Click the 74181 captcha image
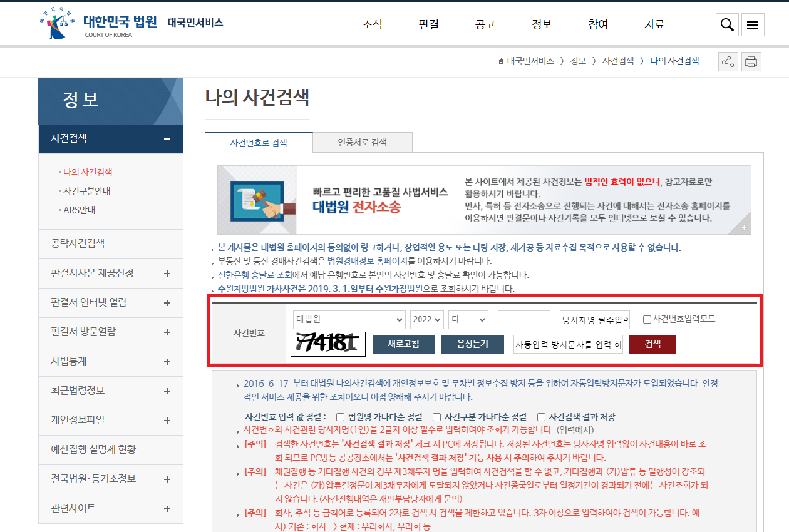 point(328,344)
